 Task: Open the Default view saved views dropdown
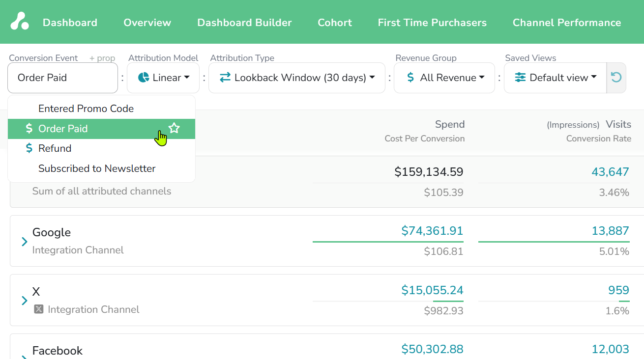click(556, 78)
